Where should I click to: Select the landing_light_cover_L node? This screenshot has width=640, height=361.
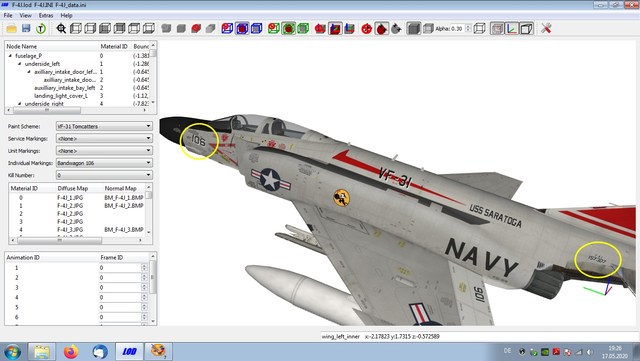61,96
